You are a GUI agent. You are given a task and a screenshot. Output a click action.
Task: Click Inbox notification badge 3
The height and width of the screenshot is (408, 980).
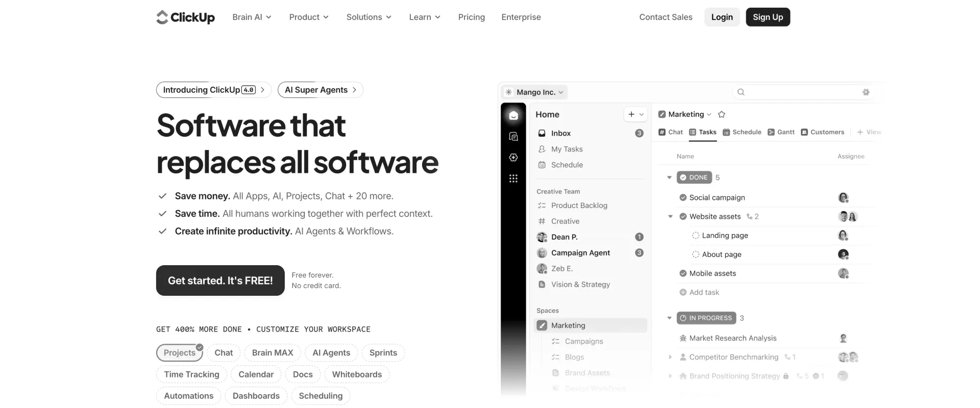[639, 133]
